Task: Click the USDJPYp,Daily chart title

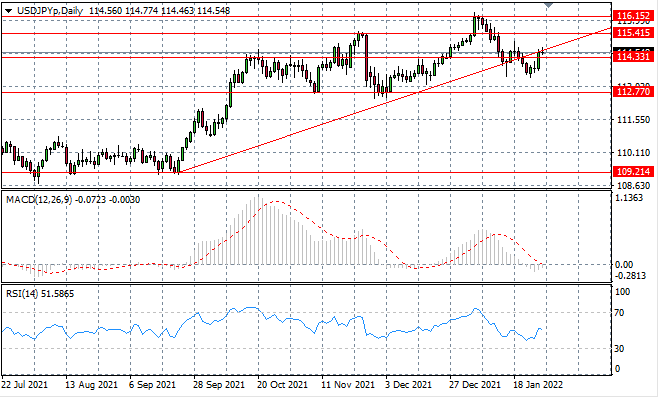Action: click(x=49, y=11)
